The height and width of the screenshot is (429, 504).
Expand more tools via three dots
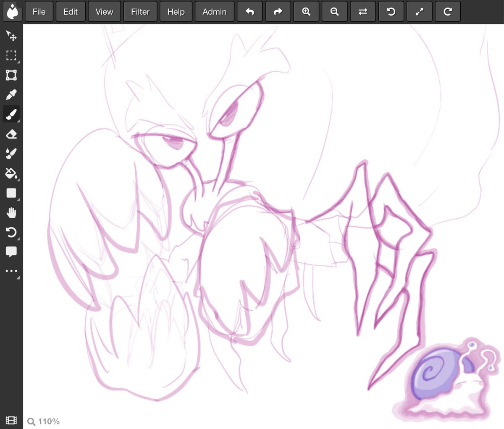click(11, 271)
